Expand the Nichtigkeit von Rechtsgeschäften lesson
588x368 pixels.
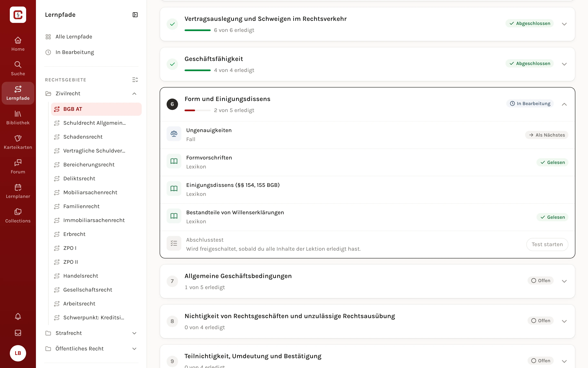coord(564,321)
